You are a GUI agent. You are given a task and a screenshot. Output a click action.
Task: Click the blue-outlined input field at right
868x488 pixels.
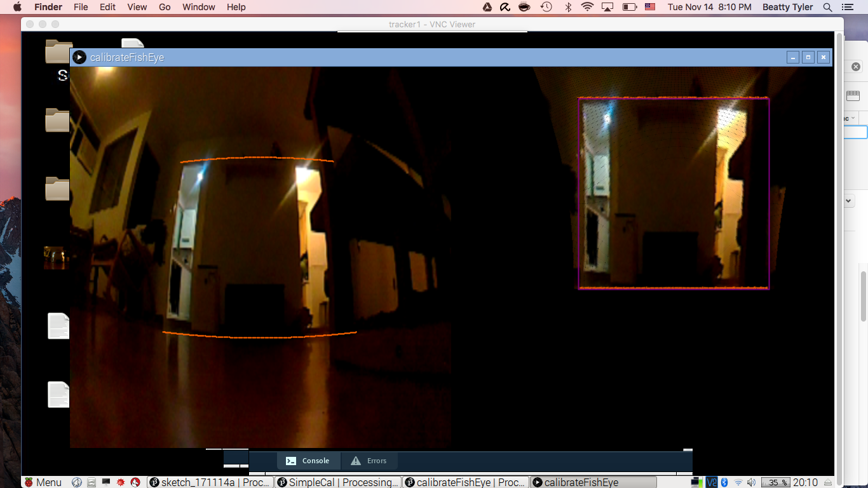point(855,132)
